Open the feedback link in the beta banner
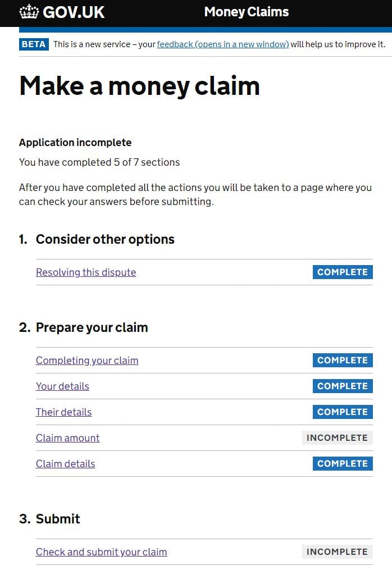The width and height of the screenshot is (392, 579). point(223,44)
